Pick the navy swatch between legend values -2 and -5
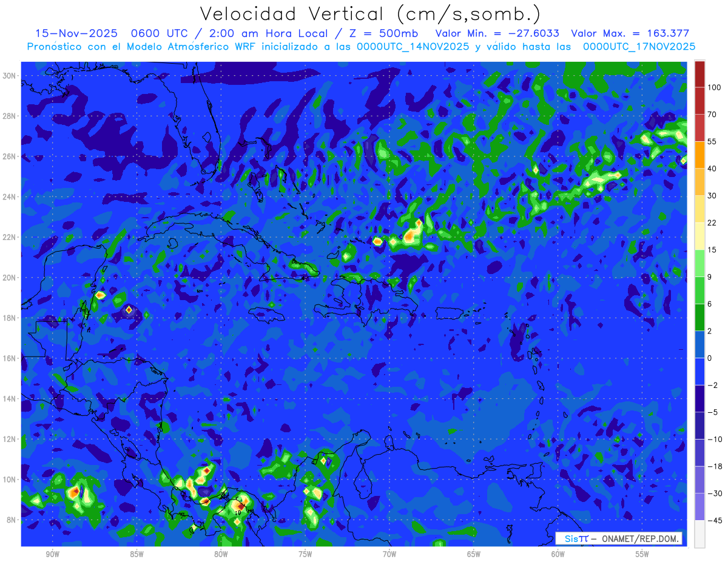The image size is (728, 562). point(699,398)
